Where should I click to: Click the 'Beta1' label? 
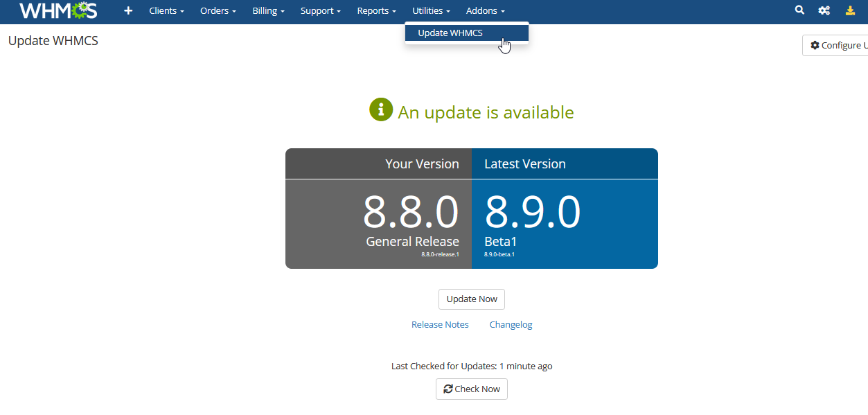pos(501,242)
